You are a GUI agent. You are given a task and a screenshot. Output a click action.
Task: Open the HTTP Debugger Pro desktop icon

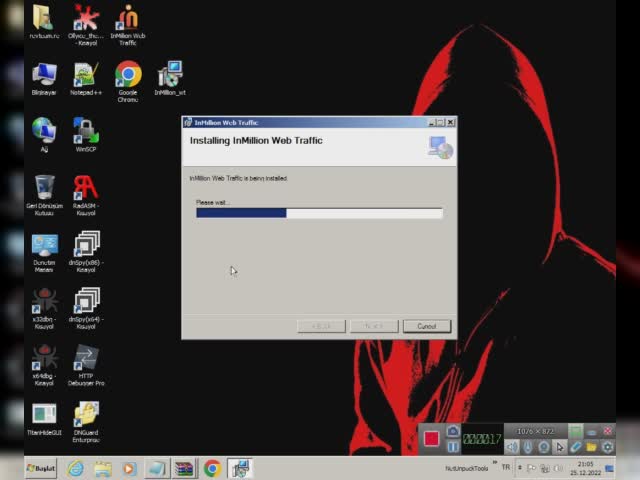[x=86, y=365]
